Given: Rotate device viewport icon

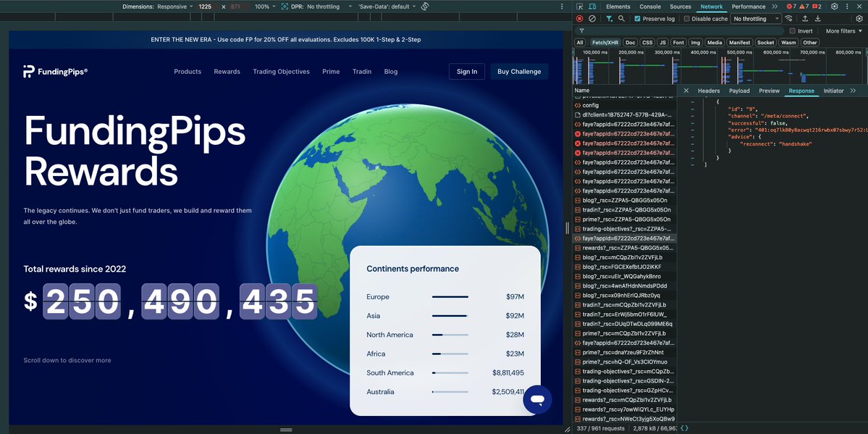Looking at the screenshot, I should (x=425, y=7).
